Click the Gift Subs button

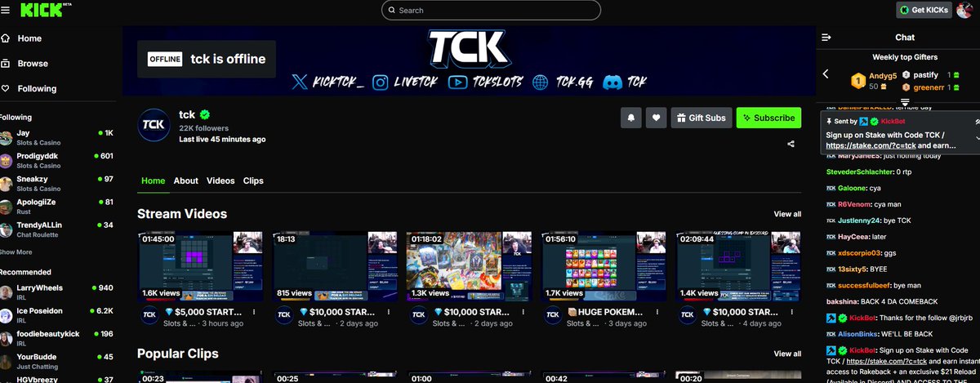point(701,118)
